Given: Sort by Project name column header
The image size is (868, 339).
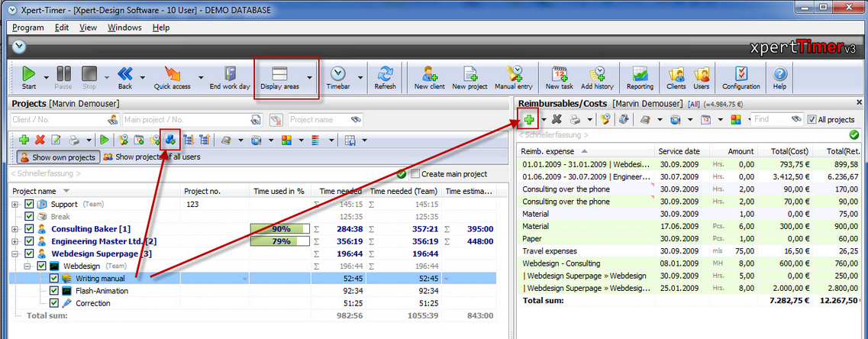Looking at the screenshot, I should (x=95, y=191).
